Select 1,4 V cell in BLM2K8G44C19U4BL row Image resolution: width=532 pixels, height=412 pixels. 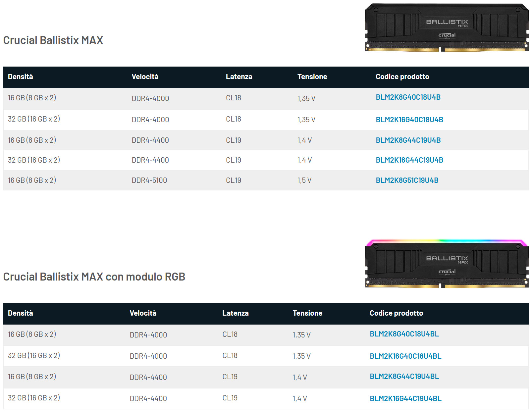pyautogui.click(x=300, y=378)
